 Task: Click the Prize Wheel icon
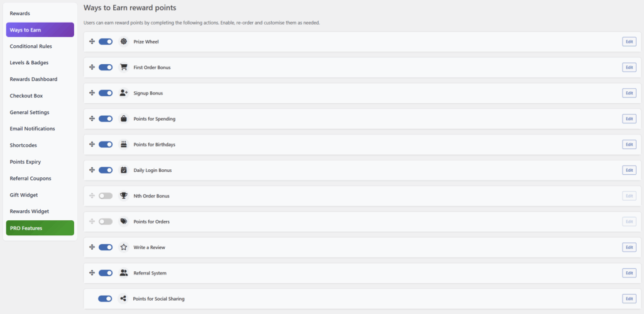[124, 42]
